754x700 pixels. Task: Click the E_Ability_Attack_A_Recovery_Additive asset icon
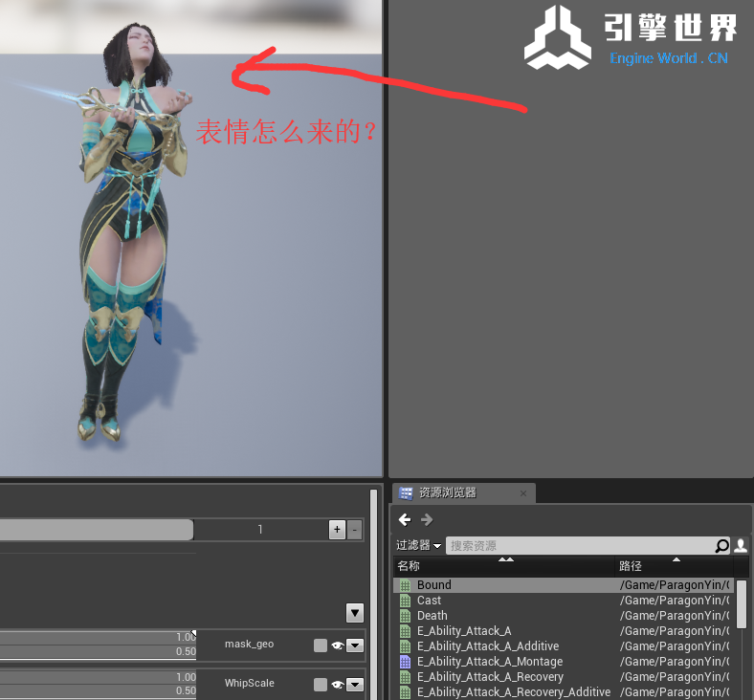point(406,692)
